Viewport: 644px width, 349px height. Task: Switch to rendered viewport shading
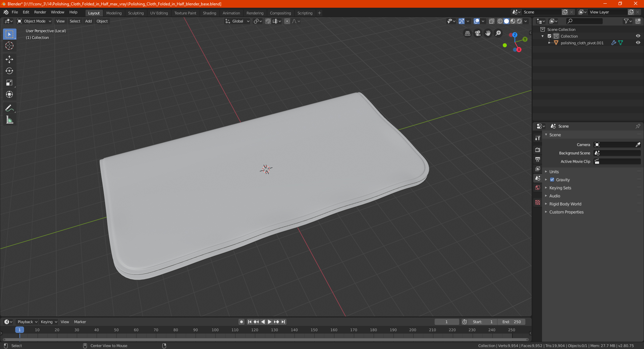click(519, 21)
